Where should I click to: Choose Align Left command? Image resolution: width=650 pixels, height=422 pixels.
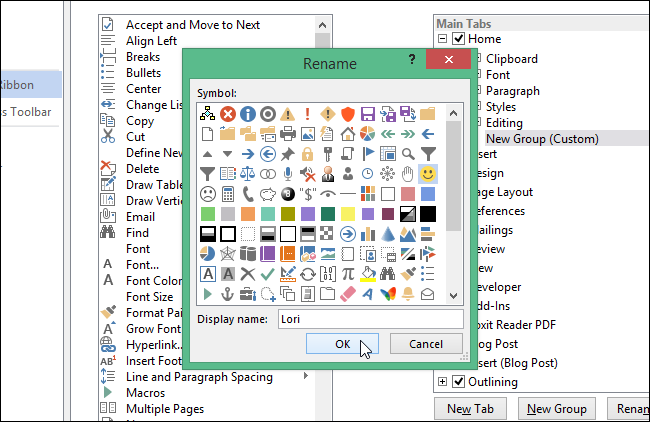[x=151, y=41]
